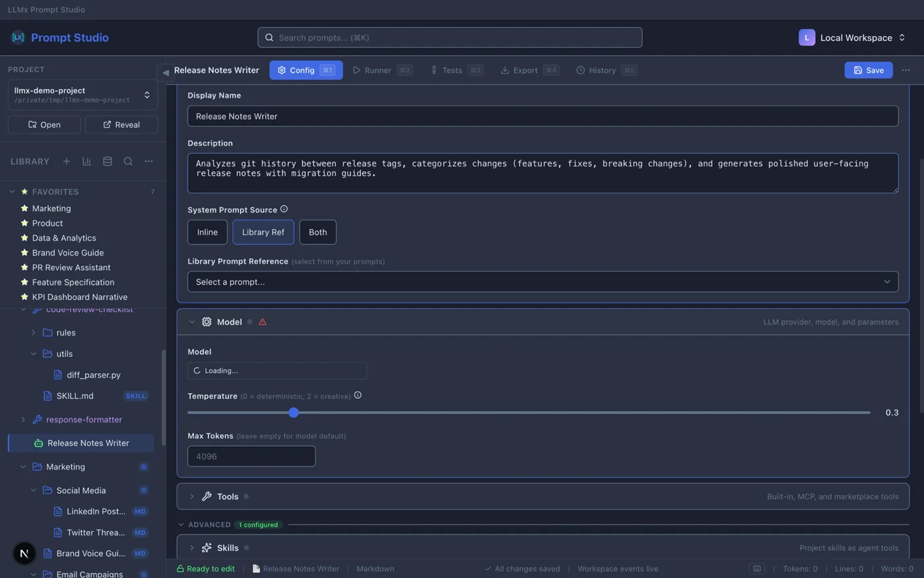Select Inline as system prompt source
Screen dimensions: 924x578
click(x=207, y=232)
